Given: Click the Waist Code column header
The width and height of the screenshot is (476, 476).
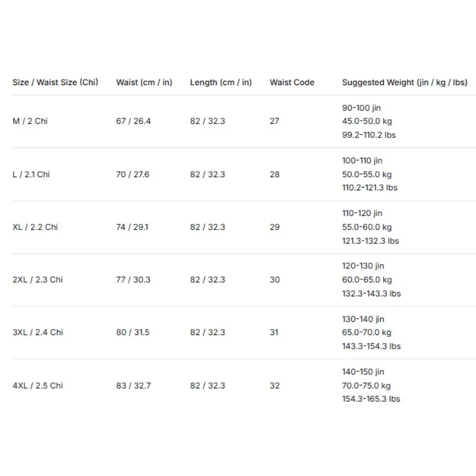Looking at the screenshot, I should coord(292,82).
